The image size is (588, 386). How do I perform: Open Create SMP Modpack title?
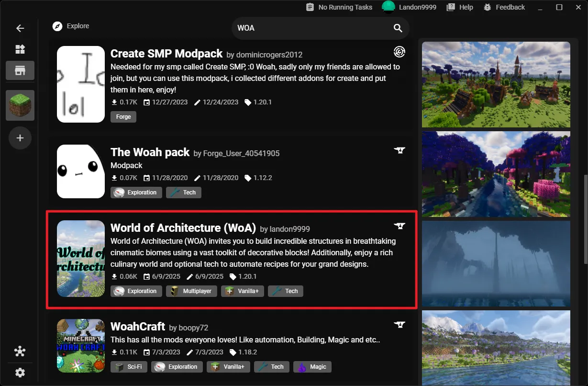click(x=166, y=53)
